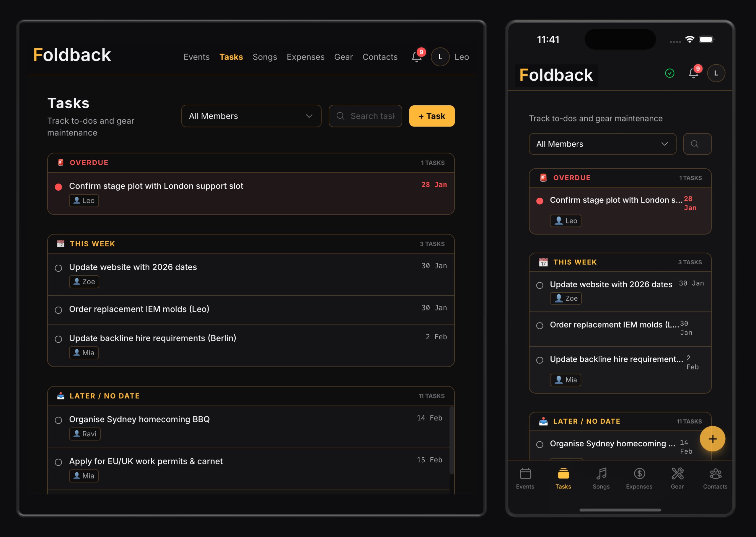Open Expenses in mobile bottom bar

pos(639,478)
